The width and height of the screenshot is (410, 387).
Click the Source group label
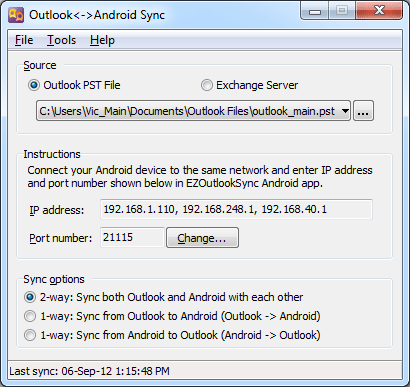(x=40, y=65)
